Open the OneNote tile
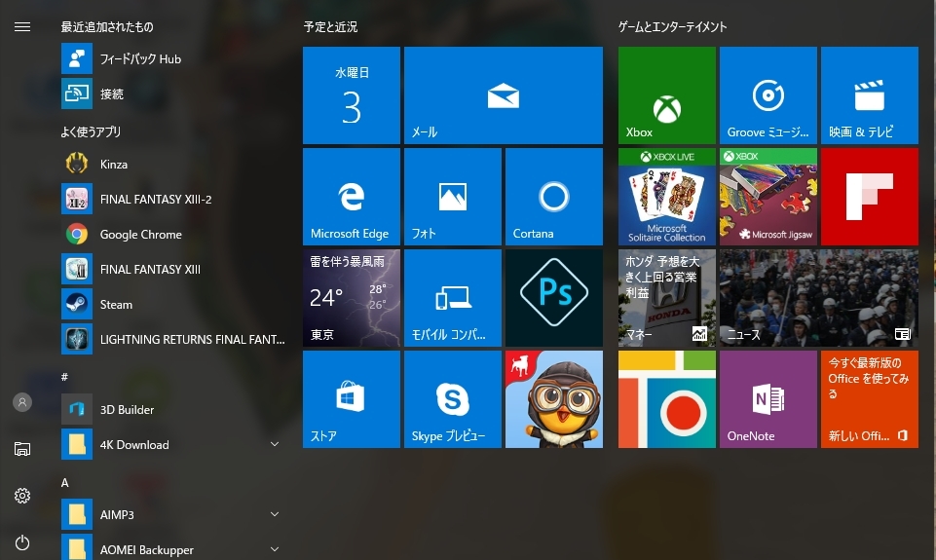 pyautogui.click(x=768, y=398)
